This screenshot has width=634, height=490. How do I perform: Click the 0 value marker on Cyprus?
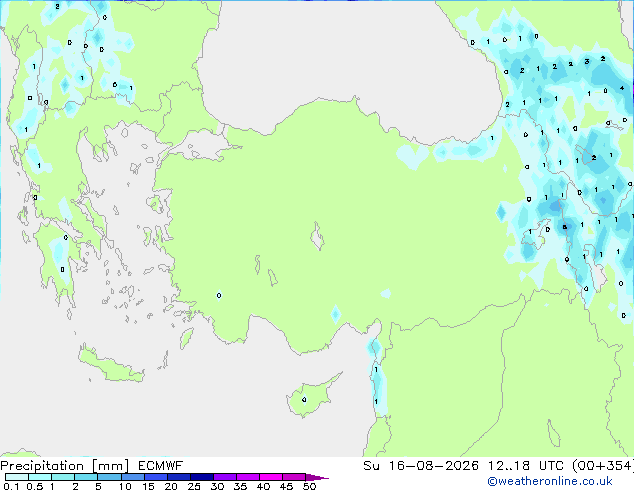pyautogui.click(x=304, y=399)
